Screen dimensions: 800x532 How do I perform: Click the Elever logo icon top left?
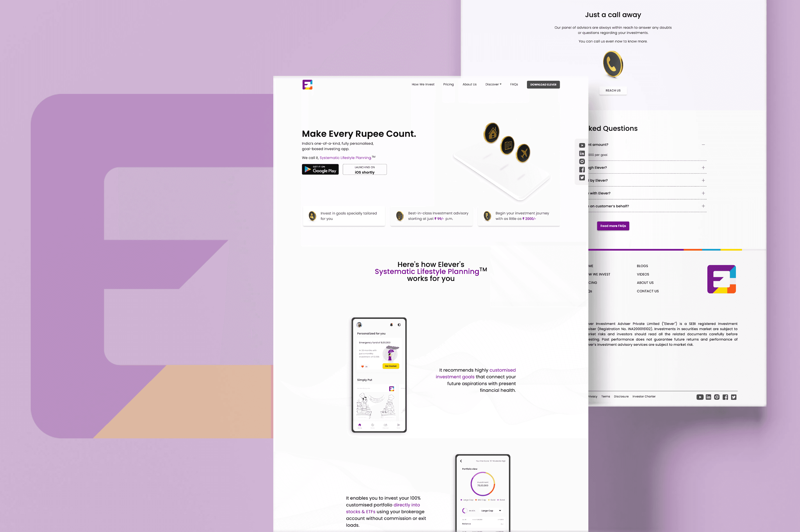click(308, 84)
